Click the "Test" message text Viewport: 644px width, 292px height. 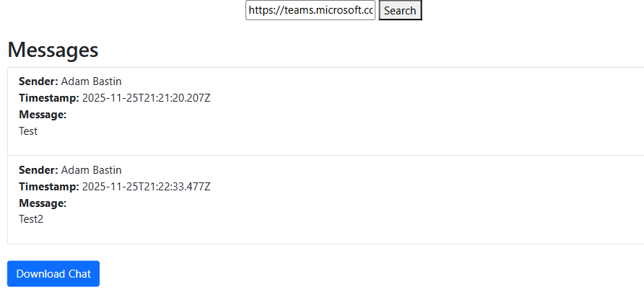coord(28,131)
